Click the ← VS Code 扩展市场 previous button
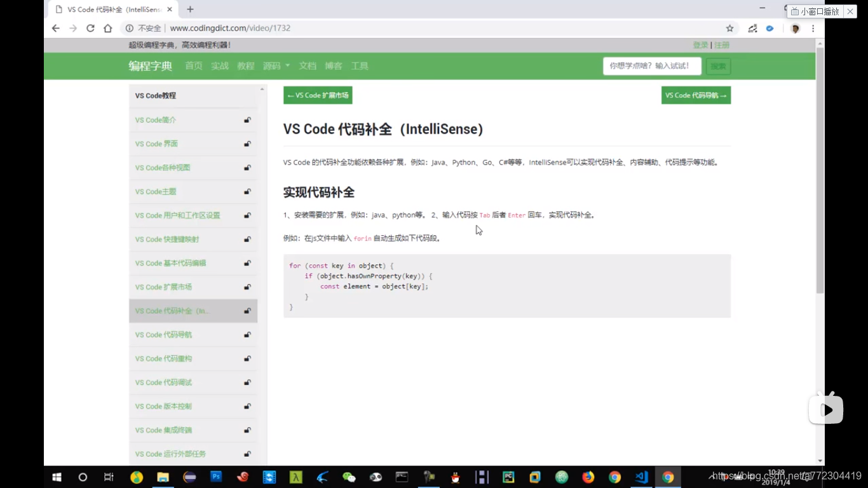This screenshot has height=488, width=868. pos(318,95)
